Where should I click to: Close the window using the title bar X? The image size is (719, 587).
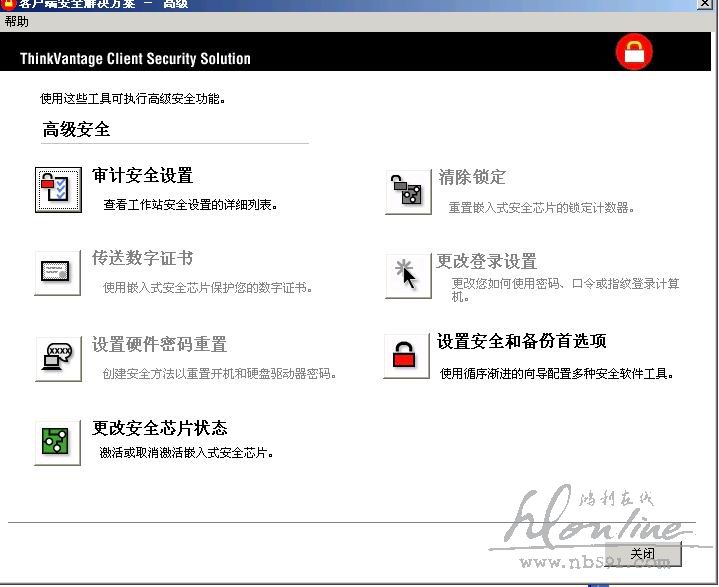[x=706, y=5]
